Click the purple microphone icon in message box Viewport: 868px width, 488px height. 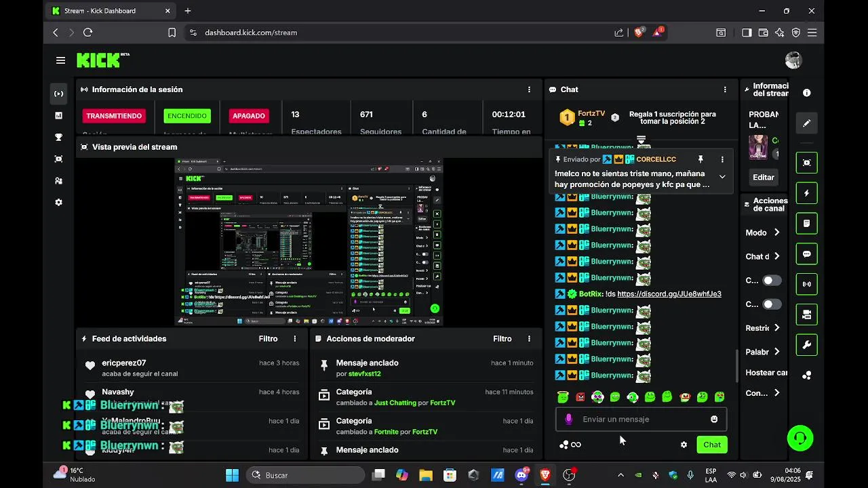pos(568,420)
